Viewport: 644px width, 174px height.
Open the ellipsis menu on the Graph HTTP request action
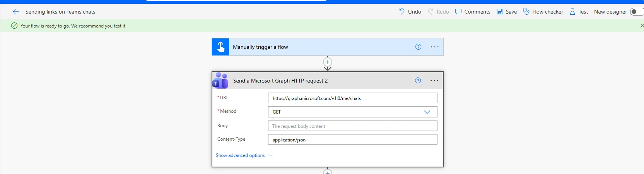pos(434,81)
